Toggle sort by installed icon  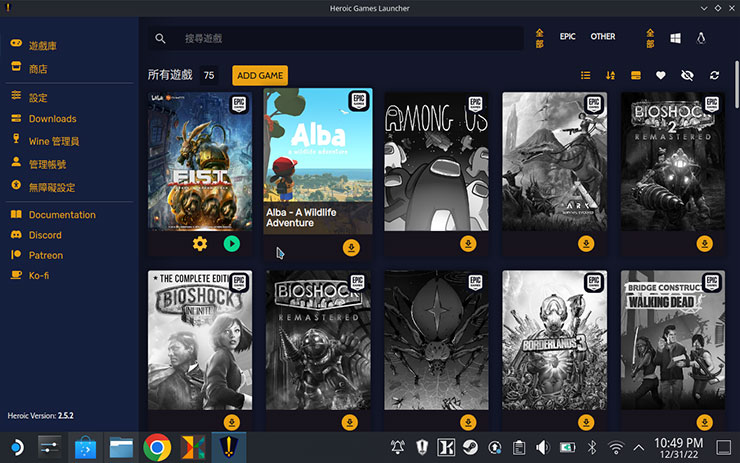[x=636, y=75]
